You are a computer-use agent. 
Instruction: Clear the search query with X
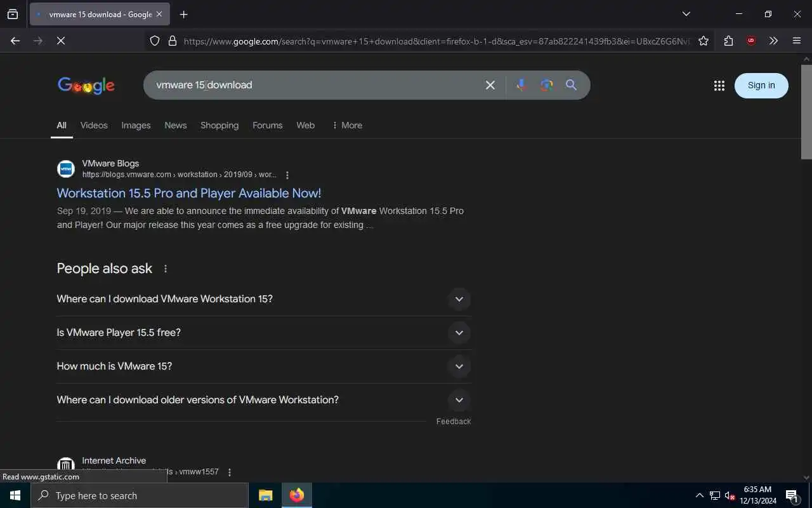(490, 85)
